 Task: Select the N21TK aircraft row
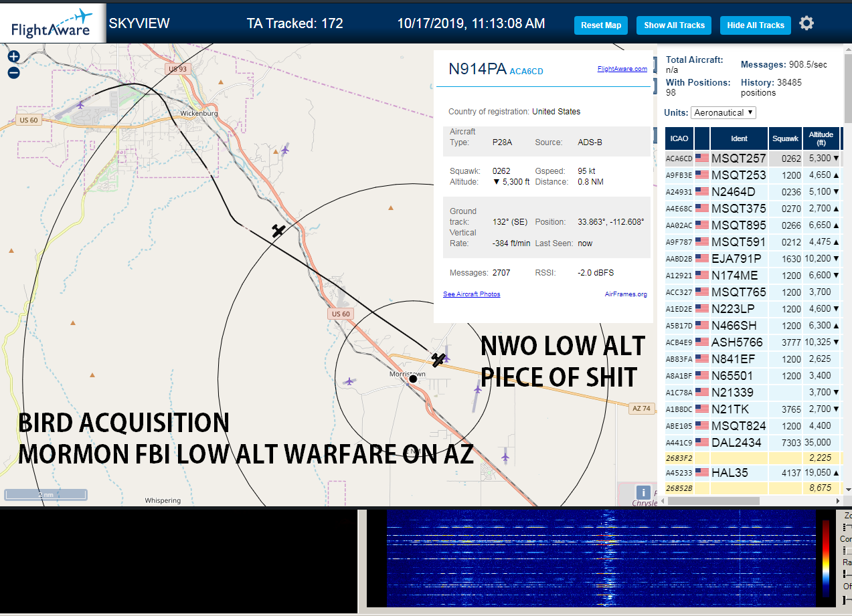coord(753,409)
